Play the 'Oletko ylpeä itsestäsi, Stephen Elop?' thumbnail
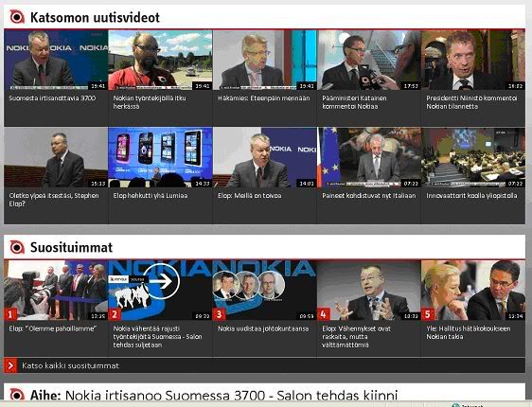The image size is (532, 407). (x=56, y=157)
